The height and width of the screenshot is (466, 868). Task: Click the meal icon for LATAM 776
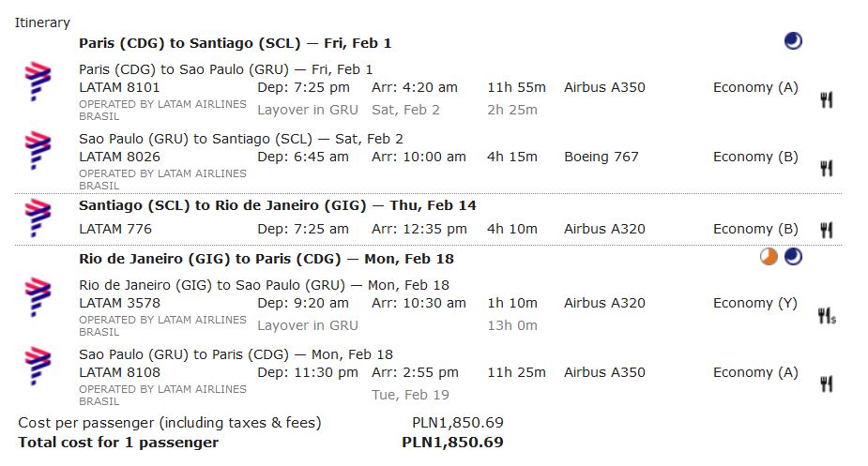[x=826, y=230]
